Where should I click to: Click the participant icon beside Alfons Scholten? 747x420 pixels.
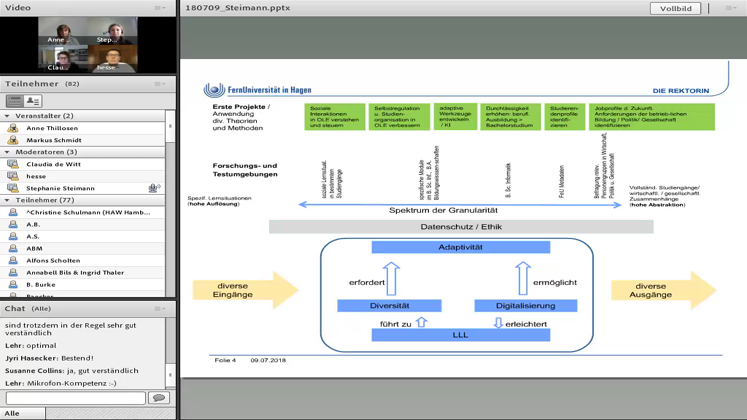coord(13,260)
